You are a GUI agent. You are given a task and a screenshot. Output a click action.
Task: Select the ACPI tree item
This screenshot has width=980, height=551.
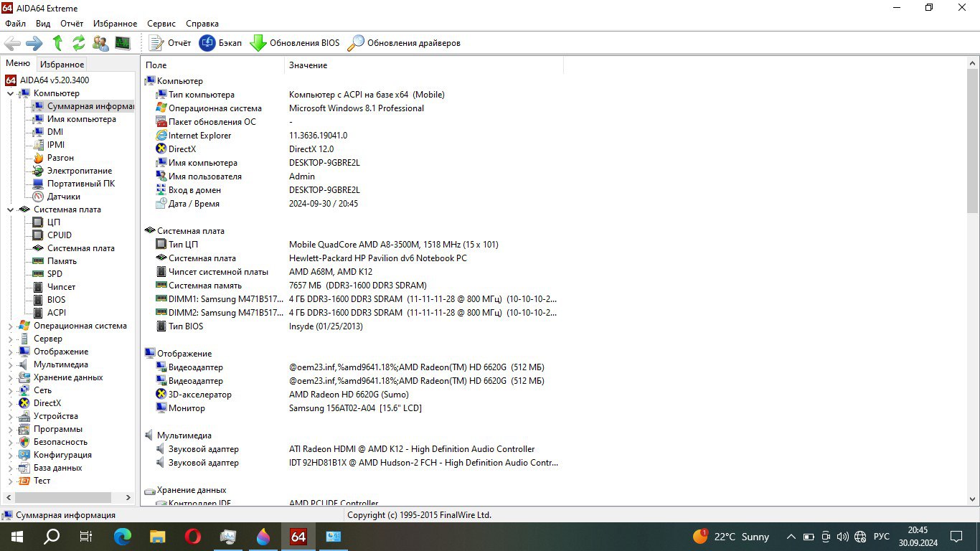coord(56,313)
